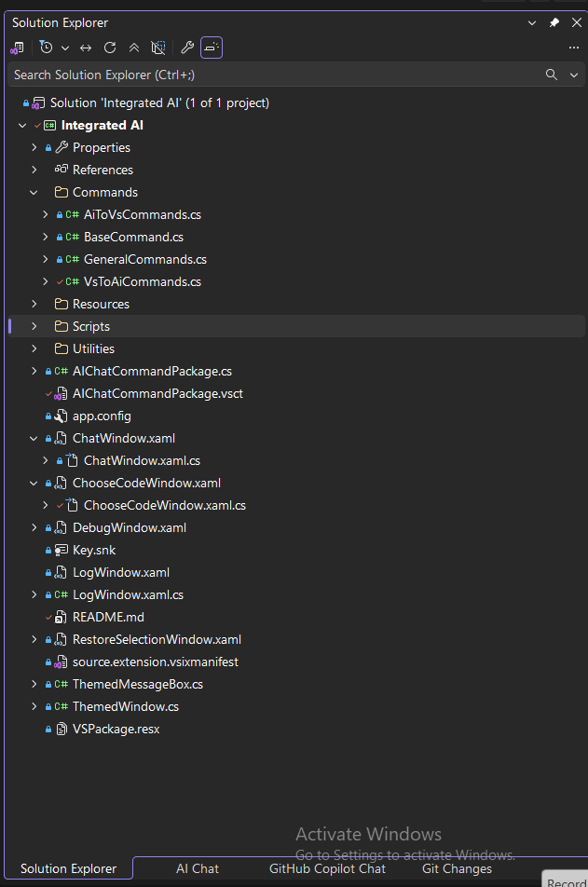588x887 pixels.
Task: Click the ChooseCodeWindow.xaml.cs file icon
Action: tap(72, 505)
